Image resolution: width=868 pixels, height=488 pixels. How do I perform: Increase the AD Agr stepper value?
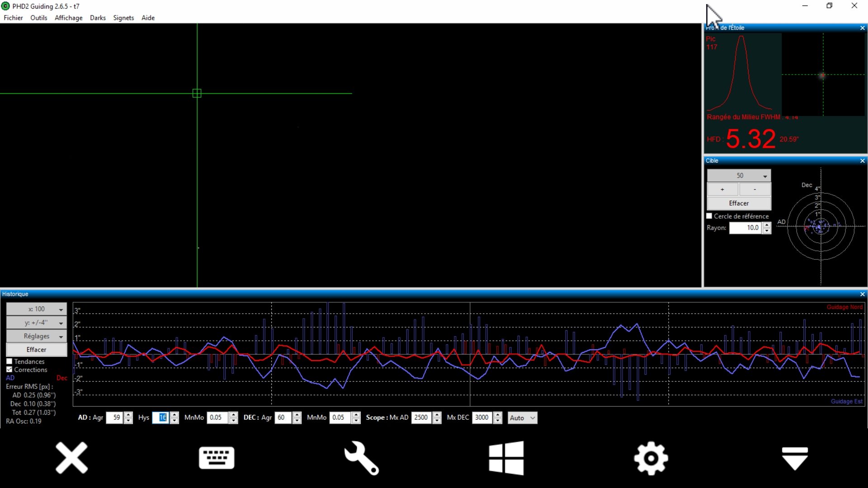tap(128, 415)
